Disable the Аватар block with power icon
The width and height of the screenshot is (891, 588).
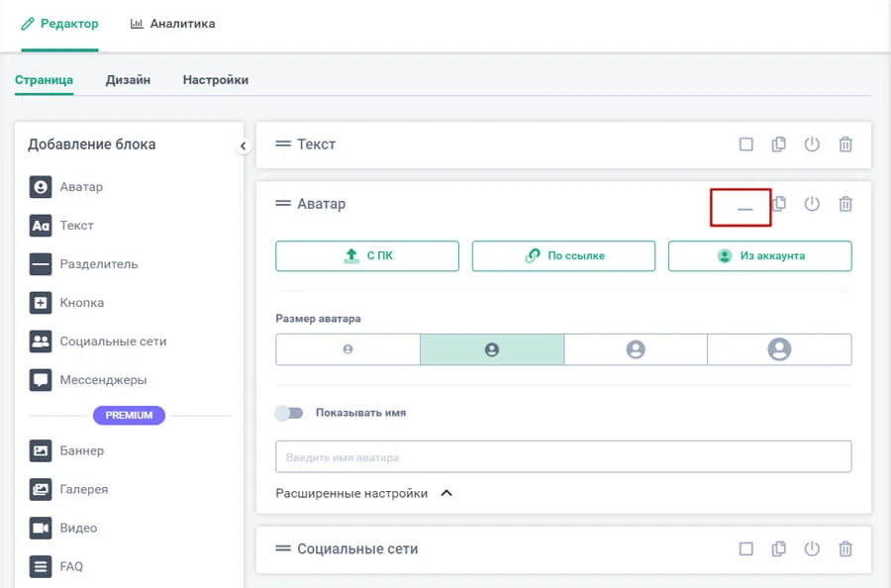(812, 204)
